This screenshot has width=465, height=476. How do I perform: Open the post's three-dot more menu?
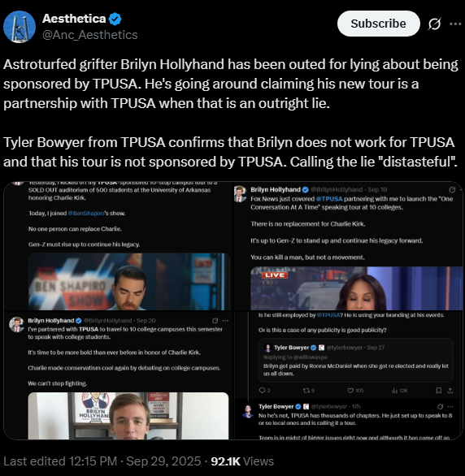[455, 24]
